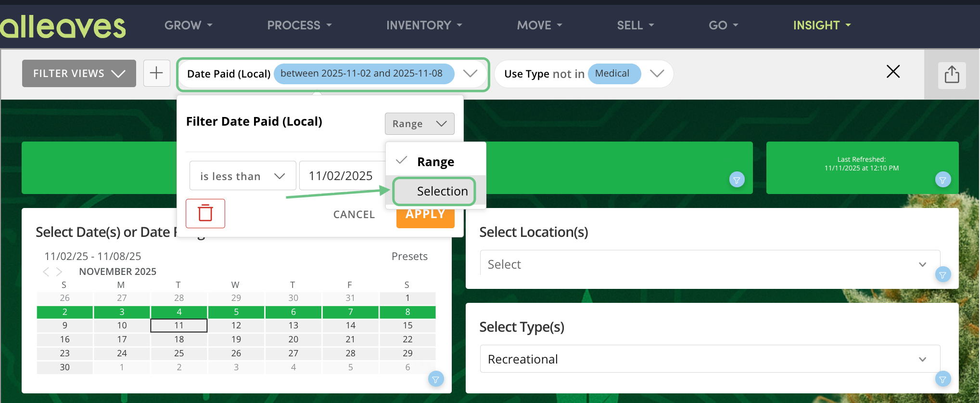Click the share/export icon
This screenshot has height=403, width=980.
tap(952, 75)
